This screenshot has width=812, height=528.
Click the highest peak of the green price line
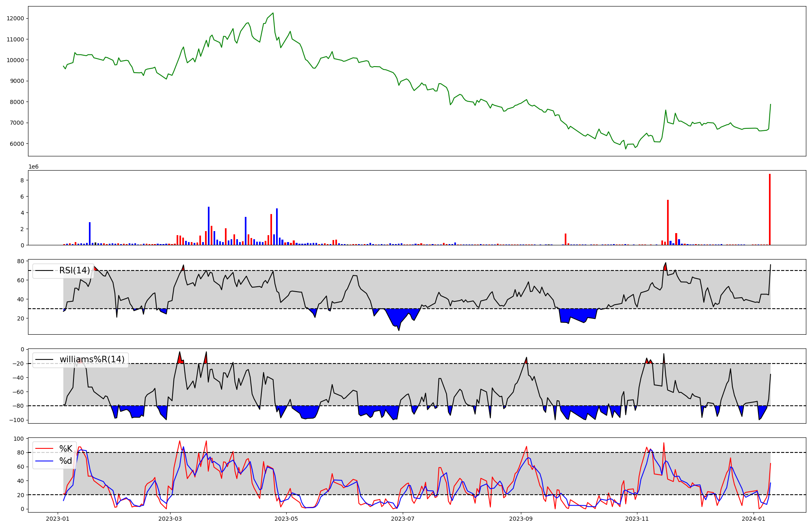[273, 13]
